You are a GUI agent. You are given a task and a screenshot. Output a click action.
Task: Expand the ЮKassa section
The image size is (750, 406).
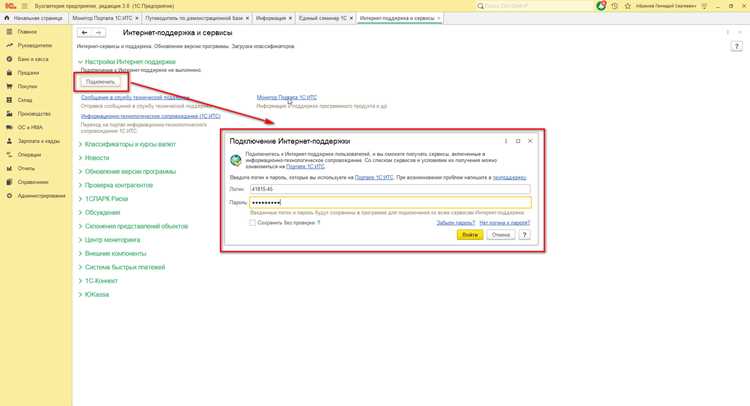[x=94, y=295]
